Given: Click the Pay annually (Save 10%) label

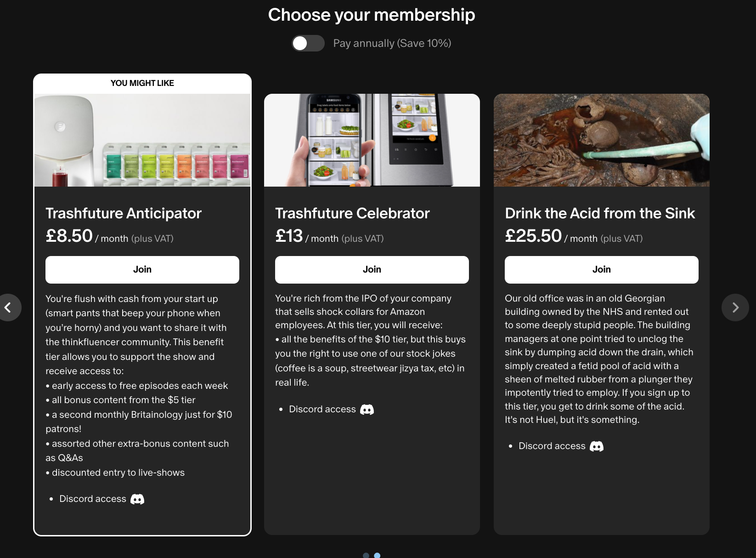Looking at the screenshot, I should [x=392, y=43].
